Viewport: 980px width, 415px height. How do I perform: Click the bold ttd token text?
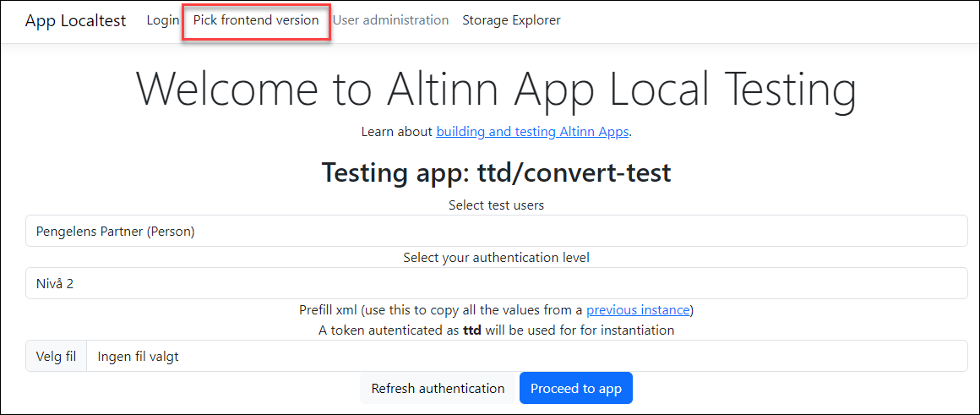pos(472,330)
